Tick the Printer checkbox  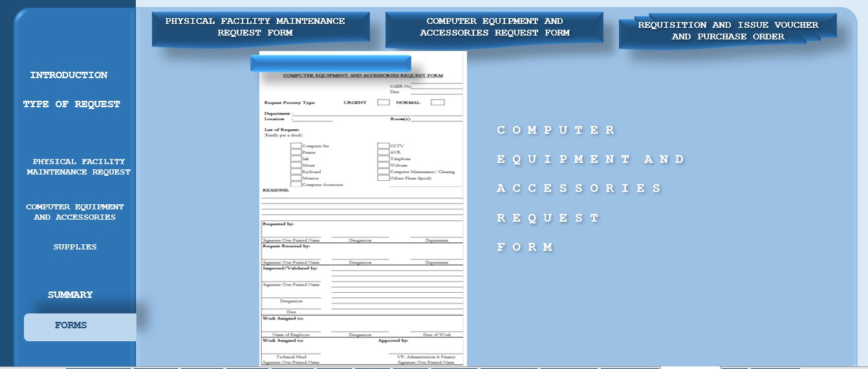coord(296,153)
